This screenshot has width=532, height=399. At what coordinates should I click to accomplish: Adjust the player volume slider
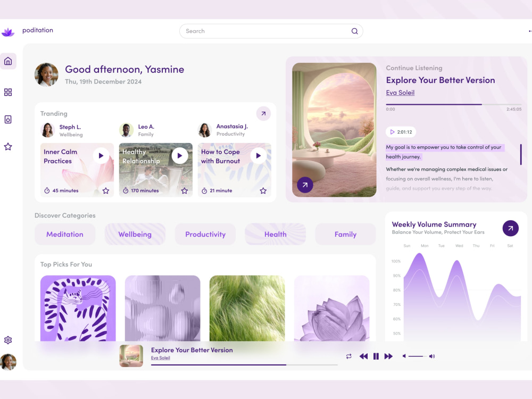pyautogui.click(x=418, y=356)
